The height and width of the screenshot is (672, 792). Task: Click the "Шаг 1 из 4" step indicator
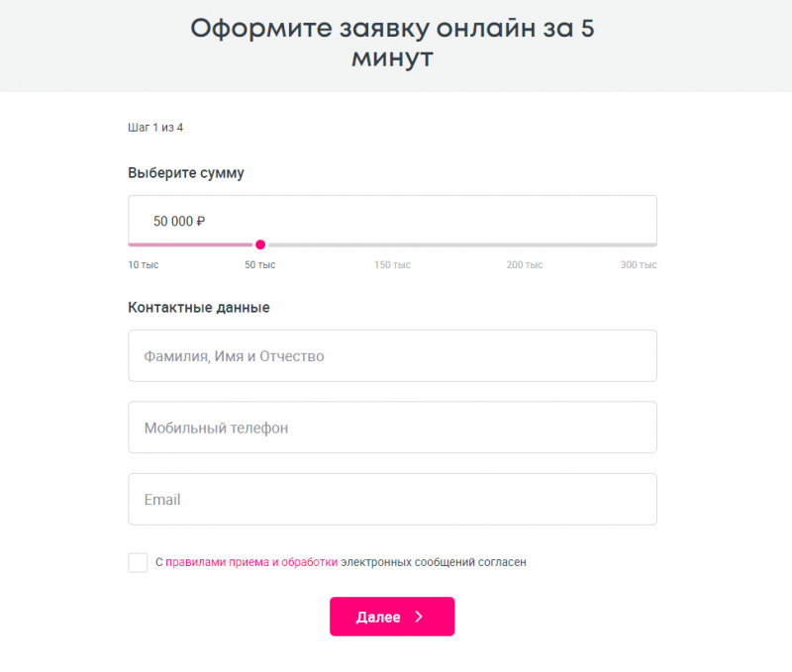155,128
